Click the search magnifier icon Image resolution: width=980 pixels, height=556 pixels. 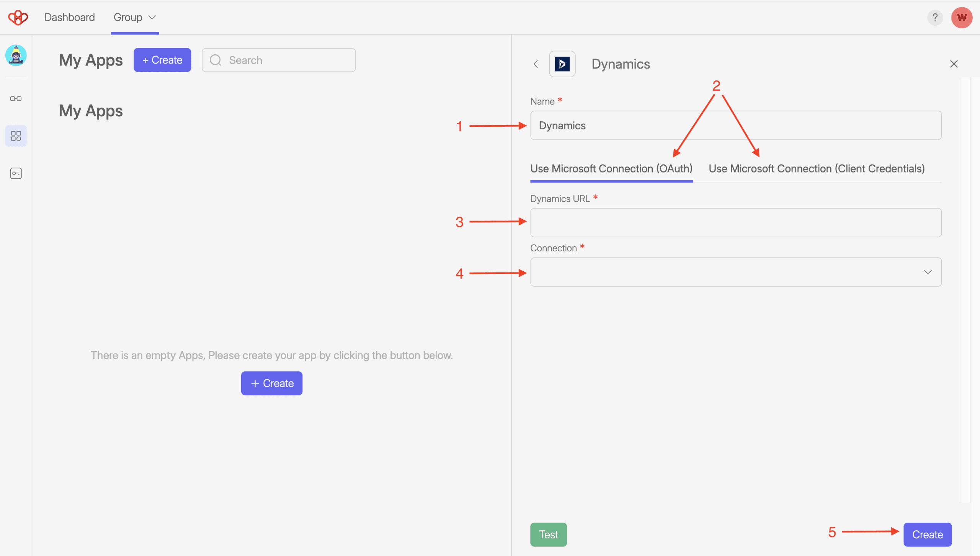click(216, 60)
